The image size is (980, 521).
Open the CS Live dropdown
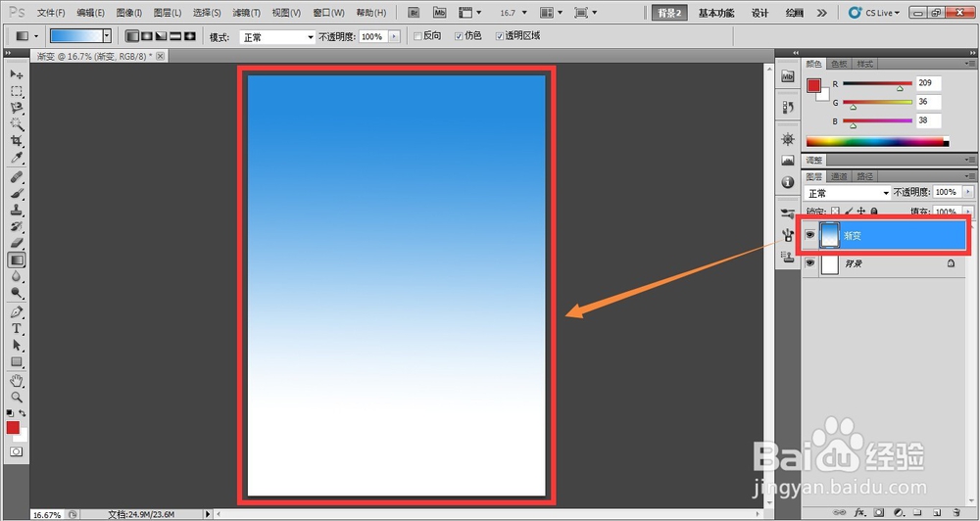pyautogui.click(x=874, y=13)
